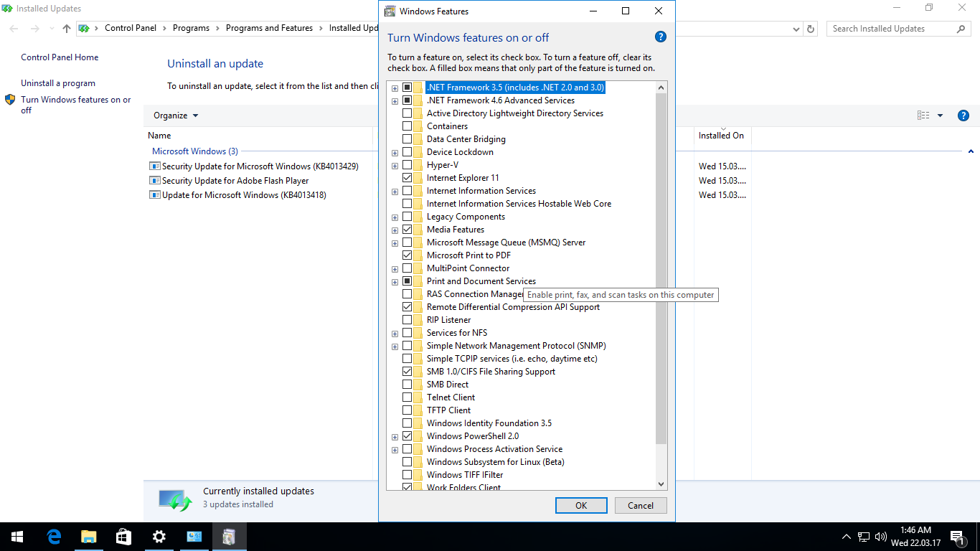The width and height of the screenshot is (980, 551).
Task: Click the view layout icon in Installed Updates toolbar
Action: 923,116
